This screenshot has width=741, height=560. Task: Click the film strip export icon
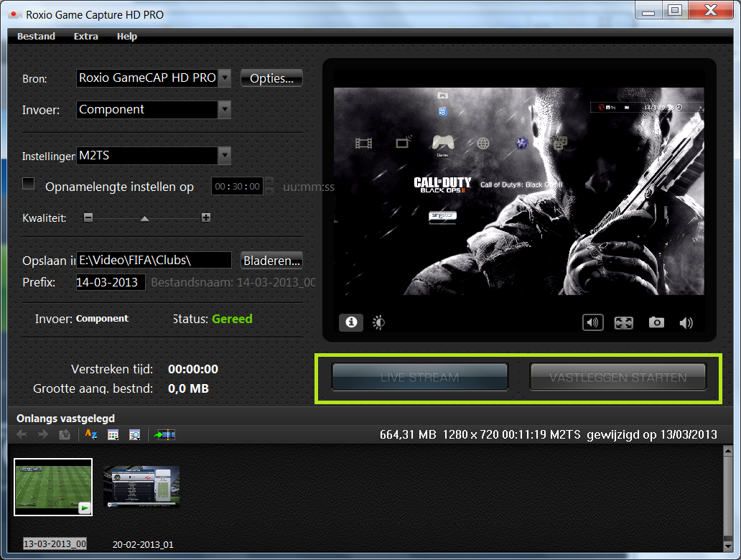(x=164, y=434)
